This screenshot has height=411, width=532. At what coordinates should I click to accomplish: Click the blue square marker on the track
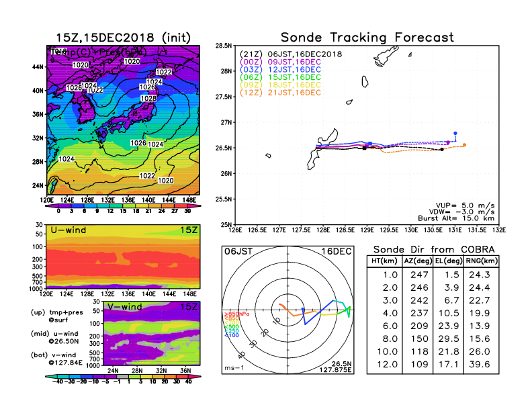(x=371, y=143)
